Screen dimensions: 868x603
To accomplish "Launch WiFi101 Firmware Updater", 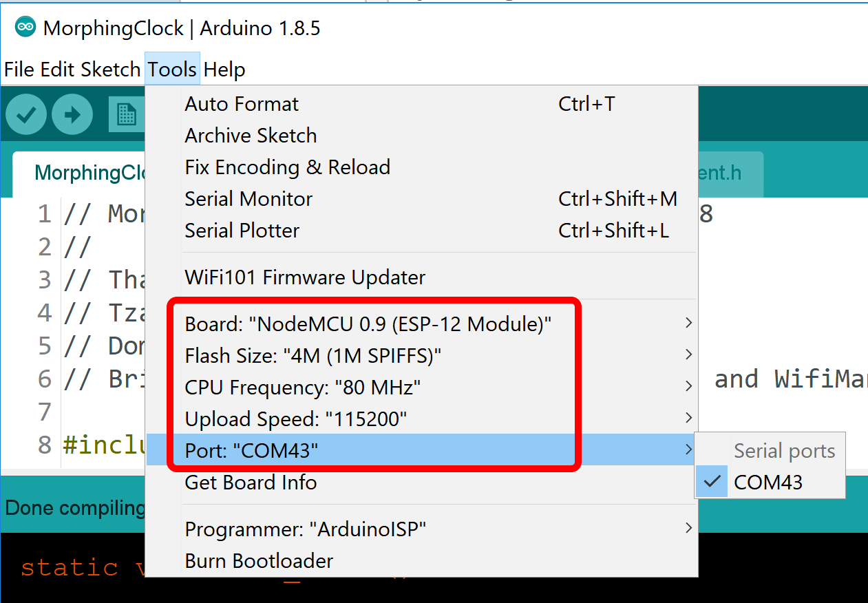I will (x=305, y=277).
